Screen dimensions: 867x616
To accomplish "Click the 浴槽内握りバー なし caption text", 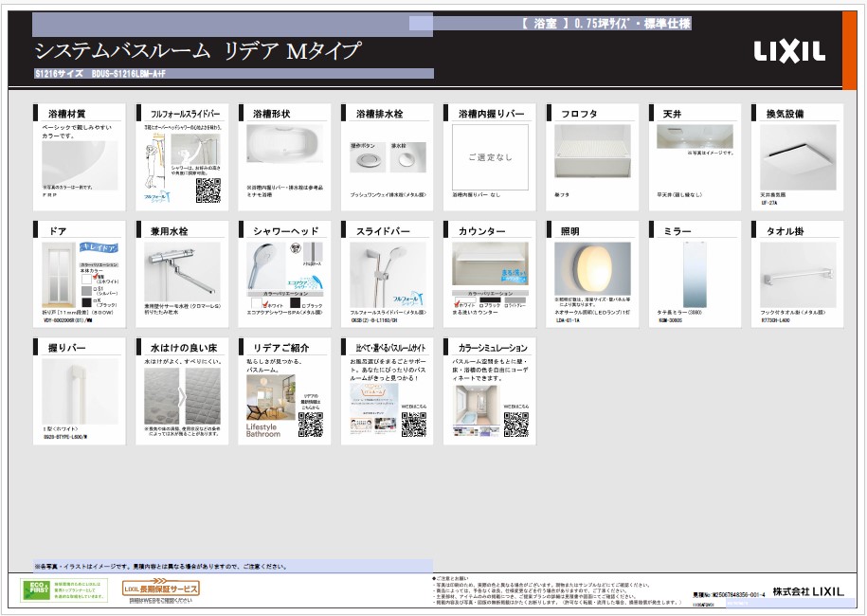I will coord(476,194).
